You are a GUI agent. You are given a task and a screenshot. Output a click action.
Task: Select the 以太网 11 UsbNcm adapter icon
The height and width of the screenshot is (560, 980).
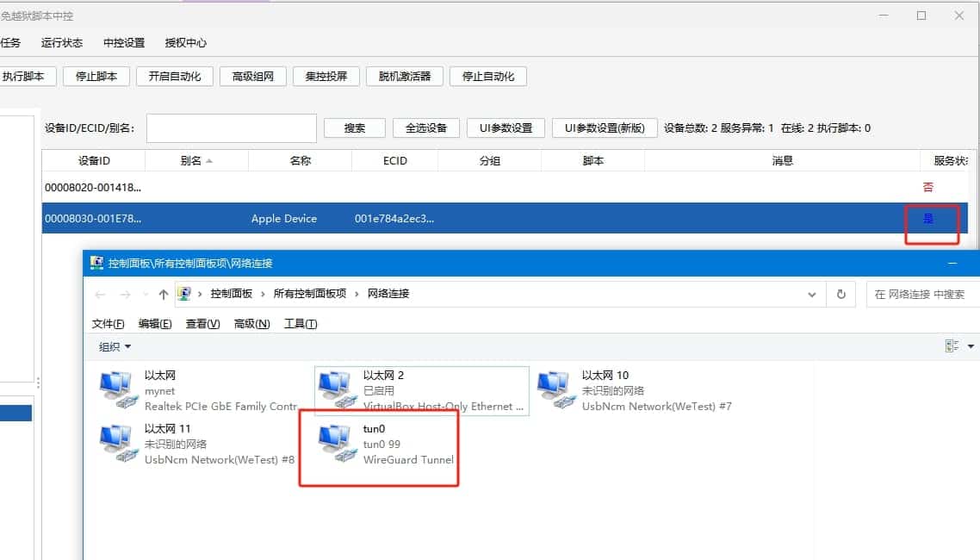(x=117, y=443)
